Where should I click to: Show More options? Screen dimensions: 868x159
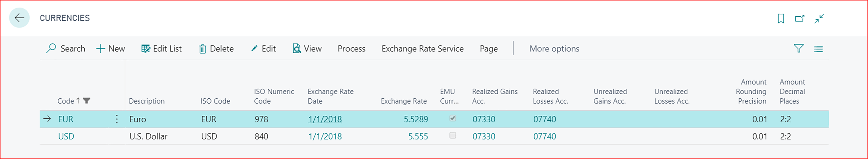(554, 49)
